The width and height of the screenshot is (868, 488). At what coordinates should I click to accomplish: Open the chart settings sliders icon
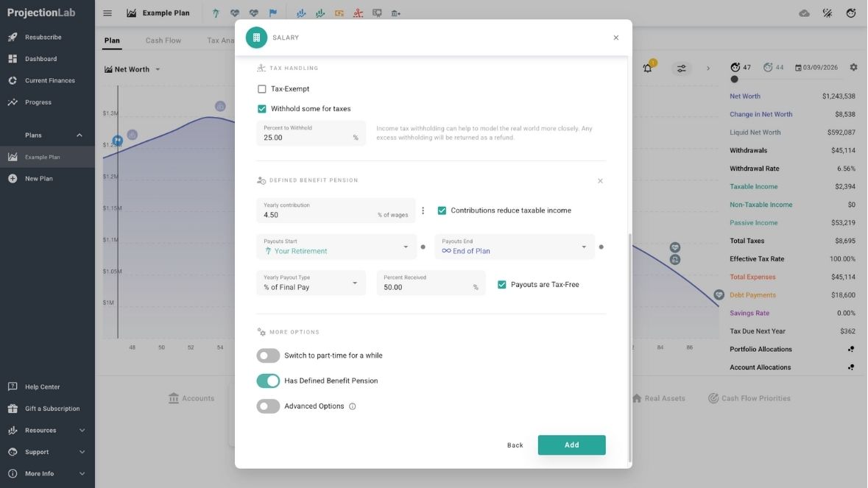(682, 68)
